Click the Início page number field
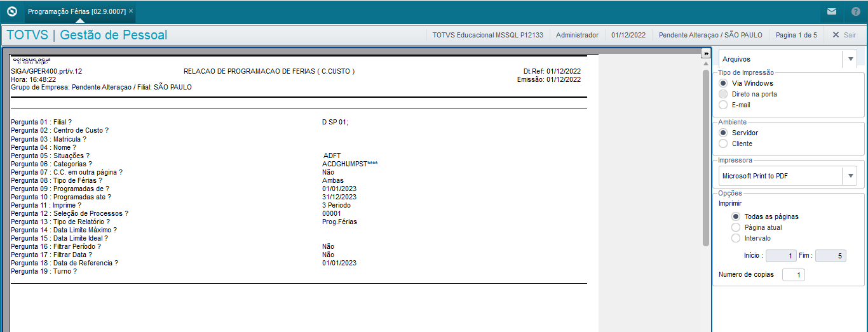Image resolution: width=868 pixels, height=332 pixels. pyautogui.click(x=781, y=256)
